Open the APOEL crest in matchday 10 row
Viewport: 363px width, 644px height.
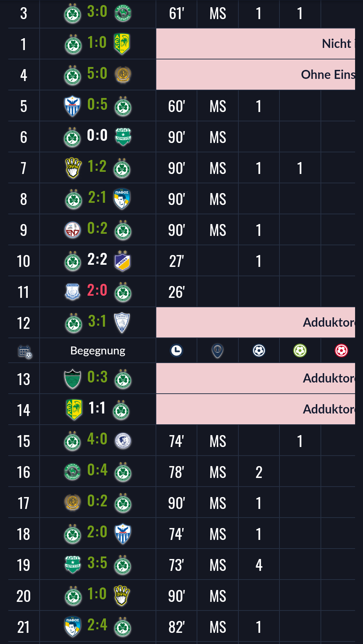122,261
